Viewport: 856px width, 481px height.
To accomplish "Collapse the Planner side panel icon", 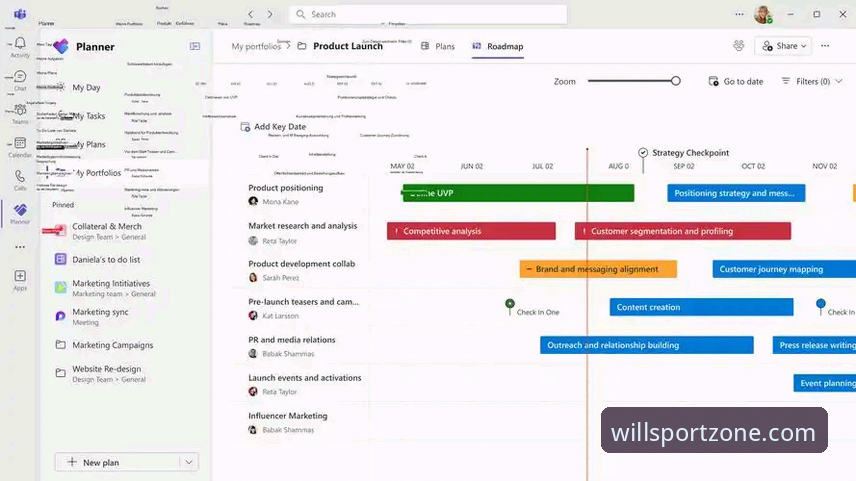I will click(x=195, y=46).
